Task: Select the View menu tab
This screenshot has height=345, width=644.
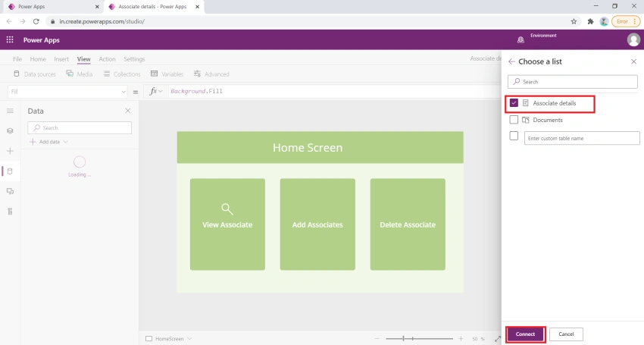Action: click(x=84, y=59)
